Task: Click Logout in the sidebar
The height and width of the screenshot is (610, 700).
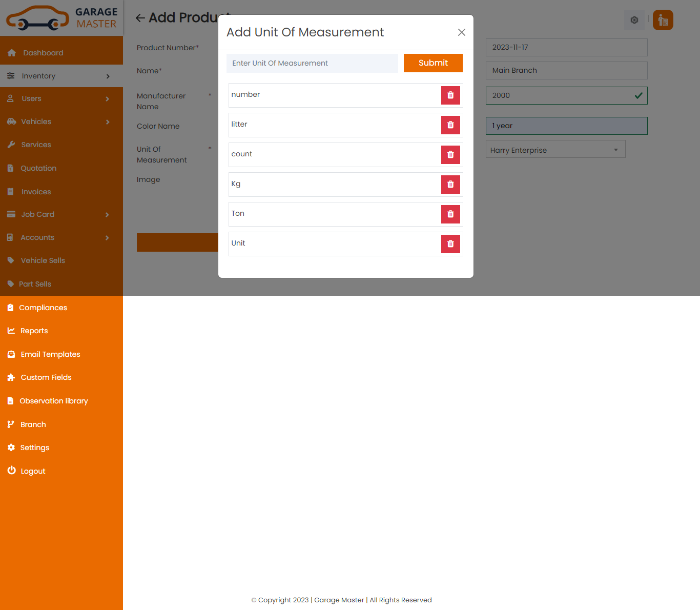Action: [33, 471]
